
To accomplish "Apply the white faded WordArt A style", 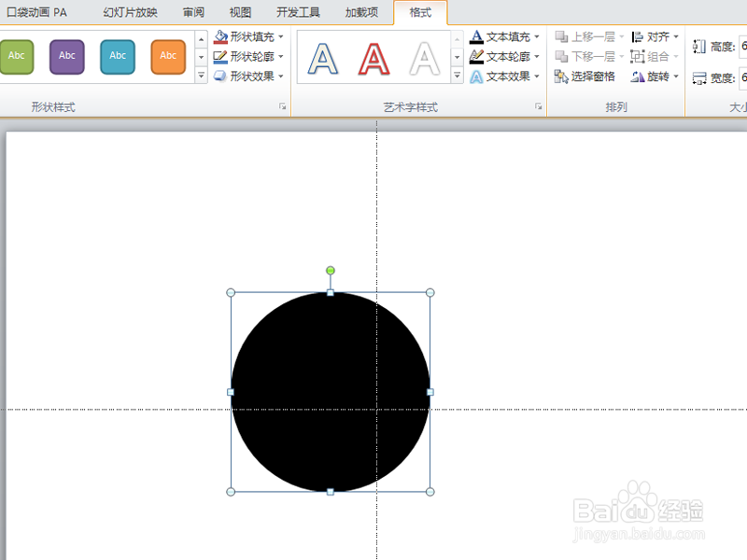I will pyautogui.click(x=425, y=59).
